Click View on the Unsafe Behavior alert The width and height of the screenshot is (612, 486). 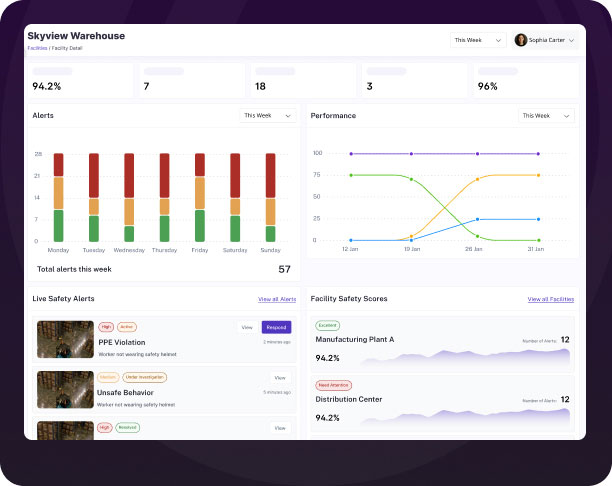coord(280,377)
